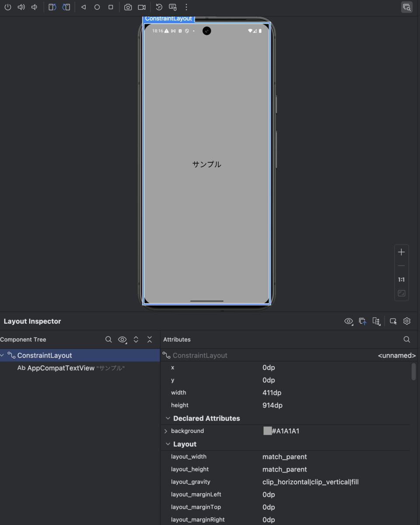Zoom in with the plus button
Image resolution: width=420 pixels, height=525 pixels.
click(x=401, y=252)
